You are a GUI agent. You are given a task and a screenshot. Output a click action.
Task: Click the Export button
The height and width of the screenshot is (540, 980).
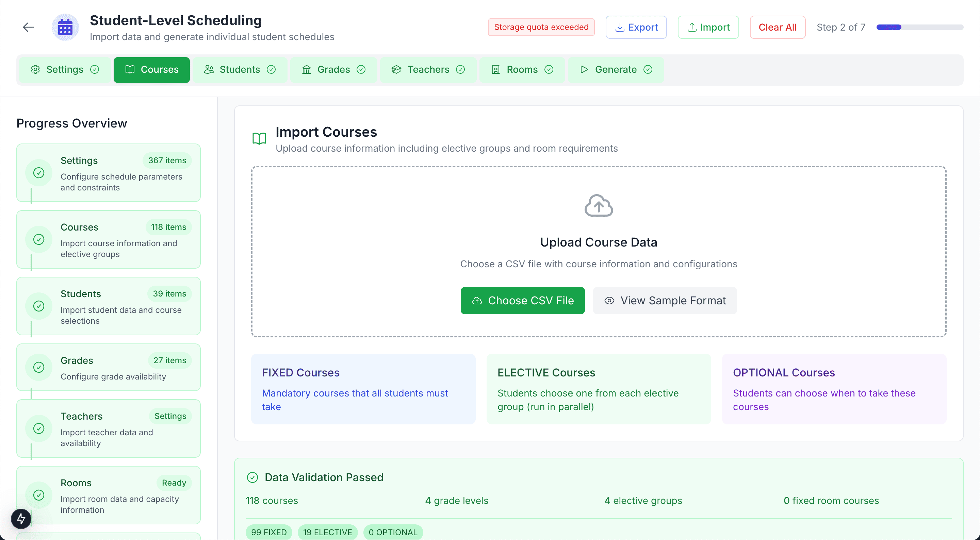636,28
